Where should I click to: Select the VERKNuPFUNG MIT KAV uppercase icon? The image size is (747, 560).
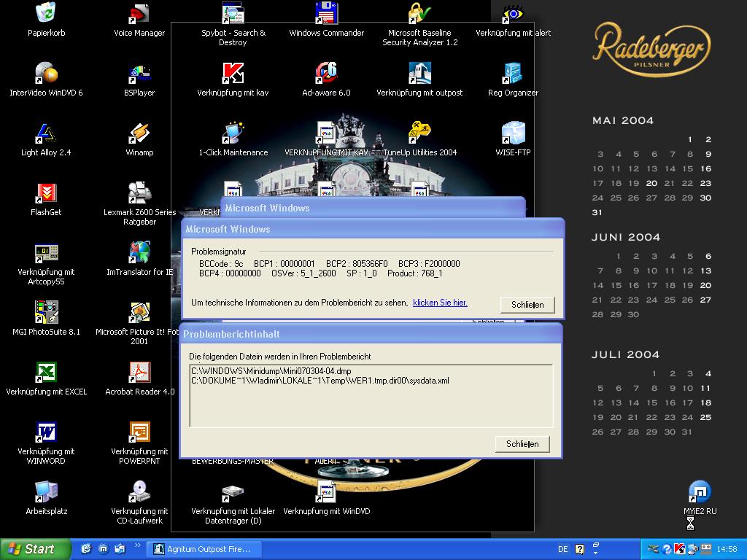(x=326, y=139)
